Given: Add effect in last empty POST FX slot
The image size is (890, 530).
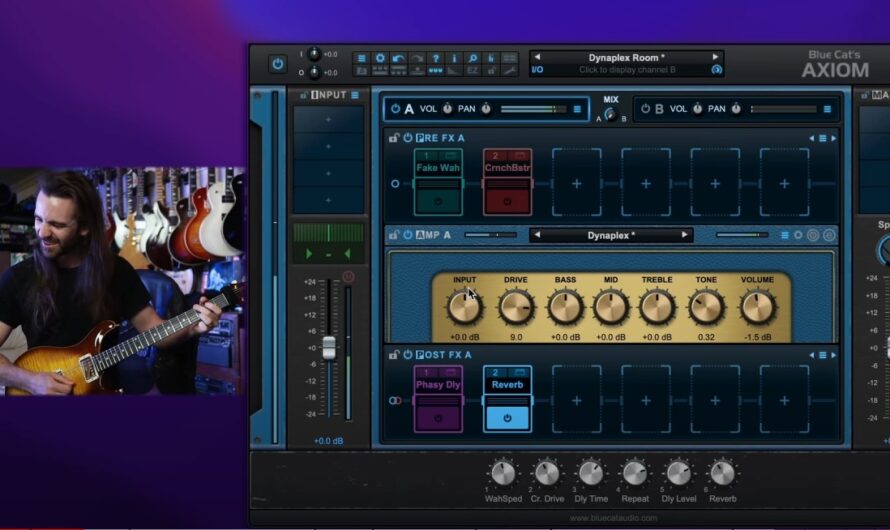Looking at the screenshot, I should point(784,400).
